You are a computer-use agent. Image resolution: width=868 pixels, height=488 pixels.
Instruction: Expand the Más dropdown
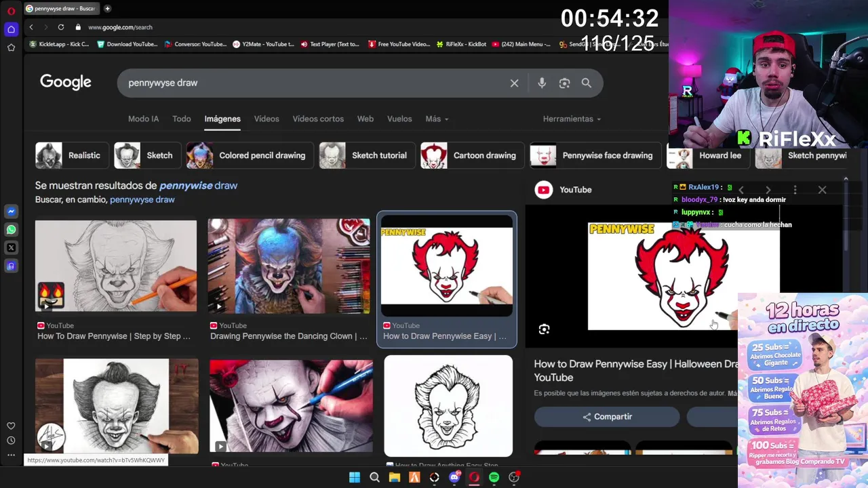pos(437,119)
